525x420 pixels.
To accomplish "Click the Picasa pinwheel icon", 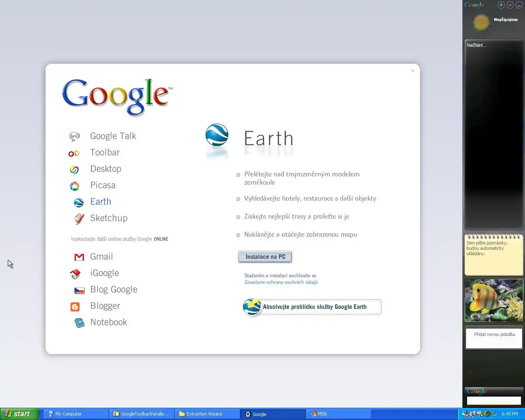I will tap(74, 186).
